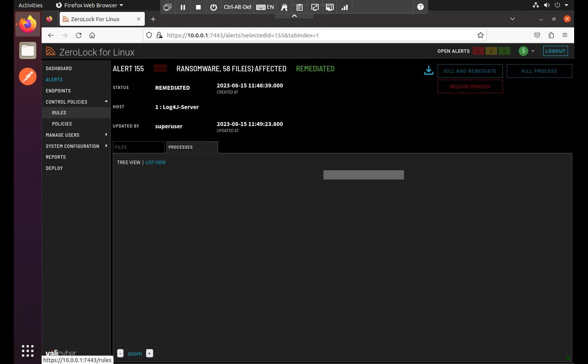The image size is (588, 364).
Task: Click KILL PROCESS button
Action: (539, 71)
